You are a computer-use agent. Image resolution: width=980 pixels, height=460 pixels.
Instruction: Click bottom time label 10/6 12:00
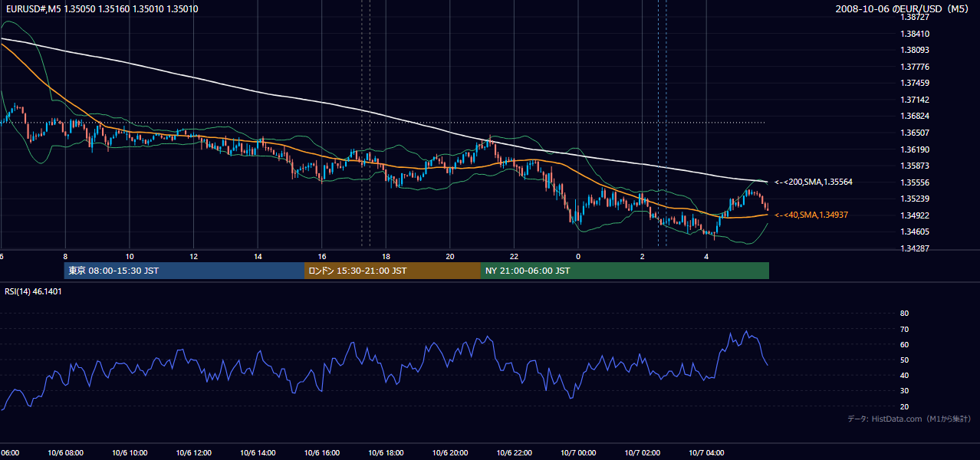click(x=194, y=453)
